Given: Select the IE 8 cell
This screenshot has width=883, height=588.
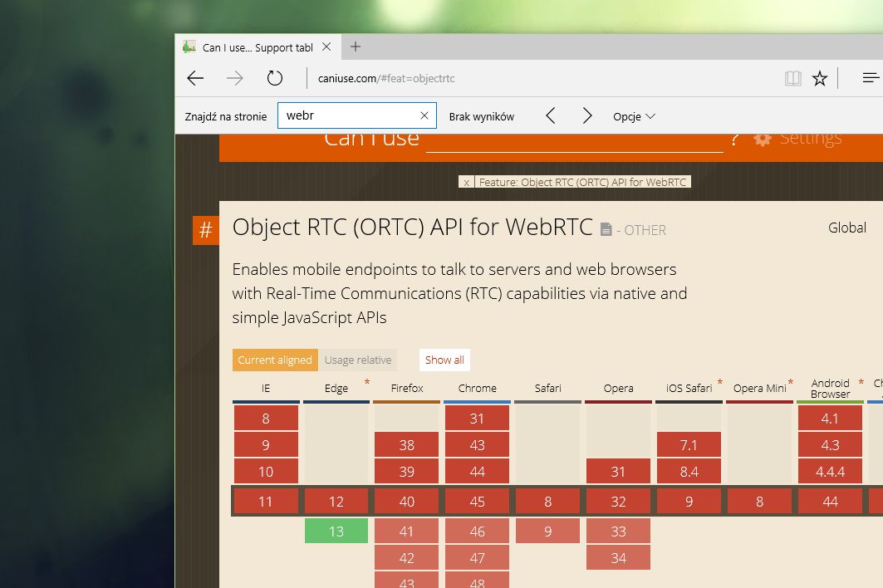Looking at the screenshot, I should tap(266, 419).
